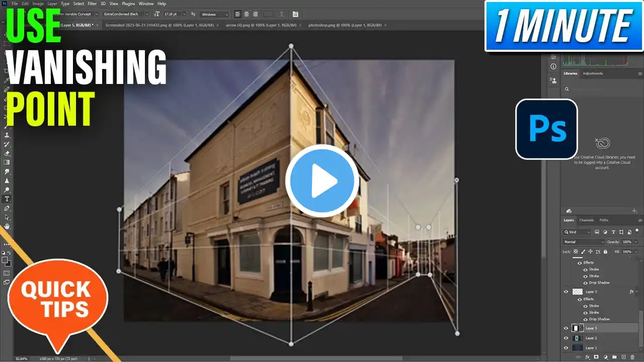Click the delete layer trash icon
This screenshot has width=644, height=362.
632,357
